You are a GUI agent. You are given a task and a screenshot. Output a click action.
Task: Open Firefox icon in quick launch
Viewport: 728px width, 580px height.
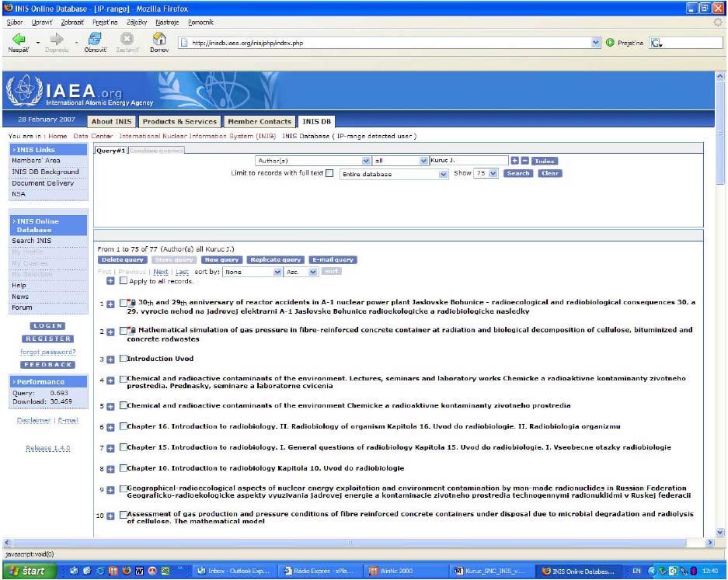(x=127, y=571)
